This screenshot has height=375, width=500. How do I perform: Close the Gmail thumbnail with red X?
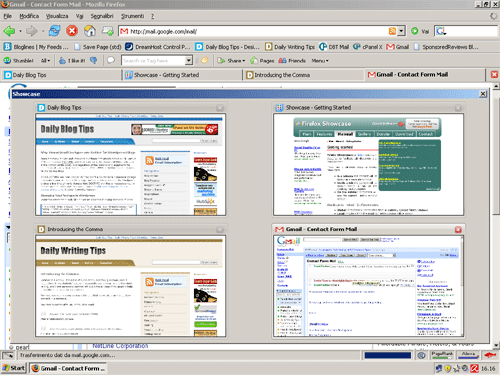click(x=458, y=229)
